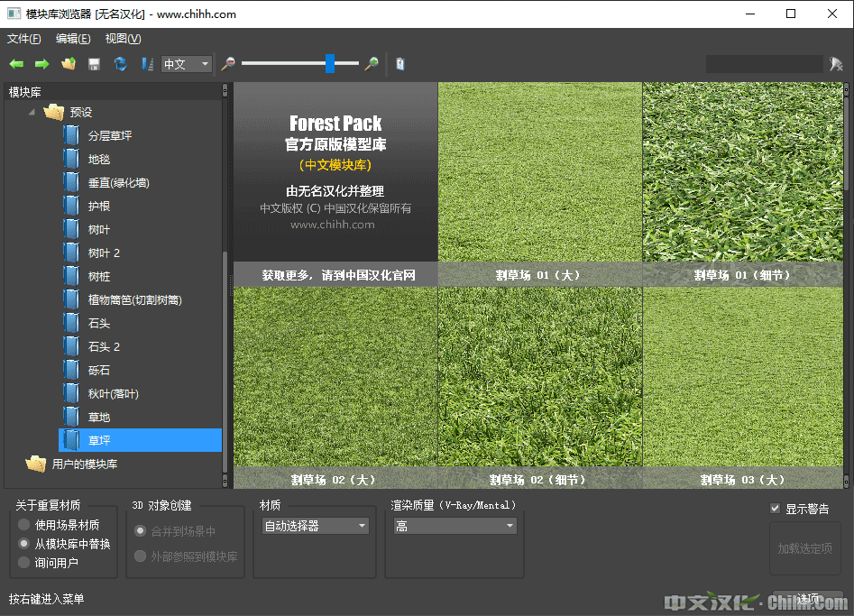Screen dimensions: 854x616
Task: Open the 石头 library in the tree
Action: coord(98,324)
